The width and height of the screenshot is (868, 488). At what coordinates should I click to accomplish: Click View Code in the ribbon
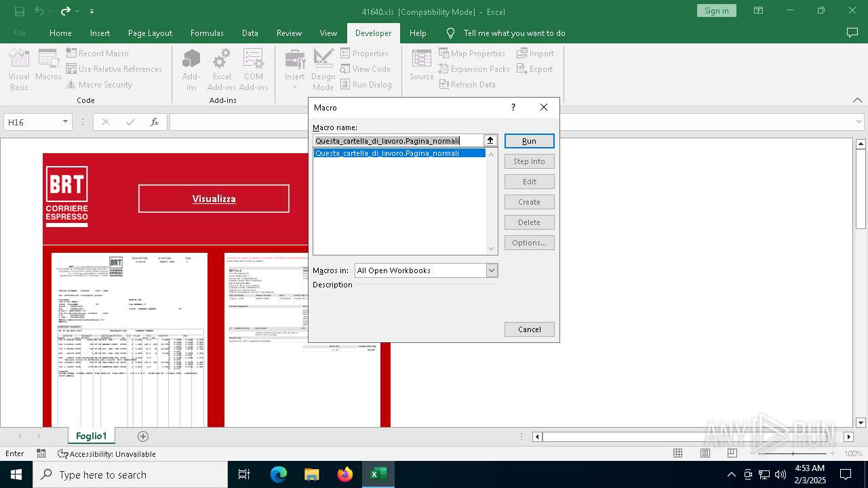tap(366, 69)
